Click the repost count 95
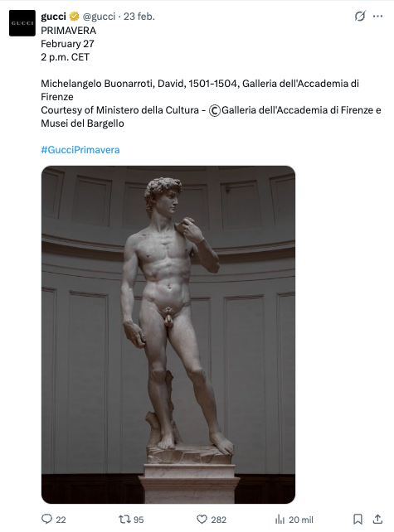 point(139,520)
